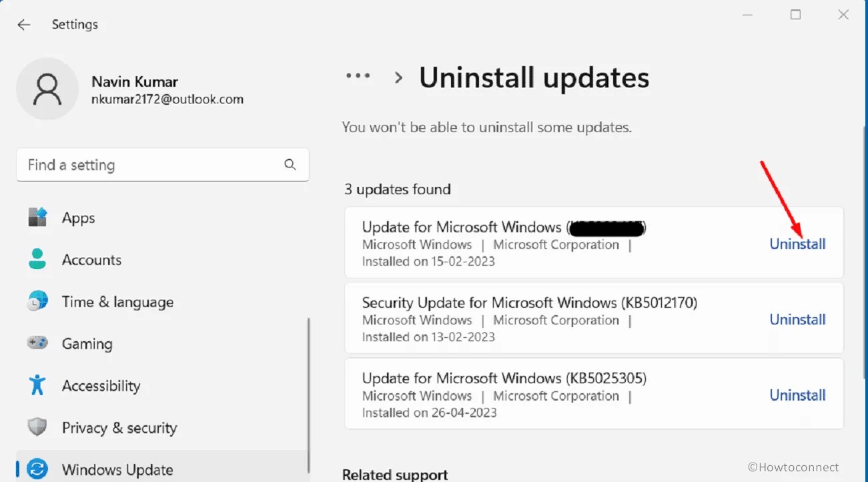Click the search magnifier in Find a setting

pos(290,164)
